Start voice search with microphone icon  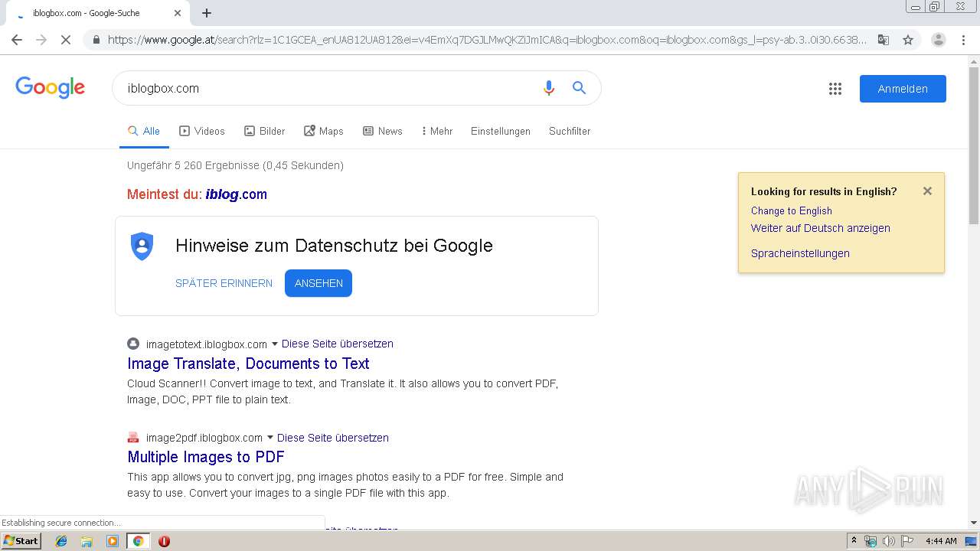pos(548,88)
